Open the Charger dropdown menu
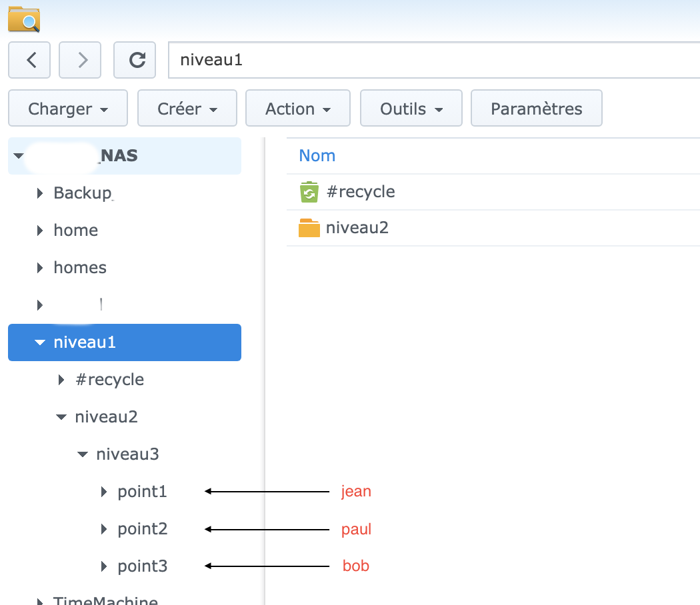This screenshot has width=700, height=605. [x=67, y=109]
